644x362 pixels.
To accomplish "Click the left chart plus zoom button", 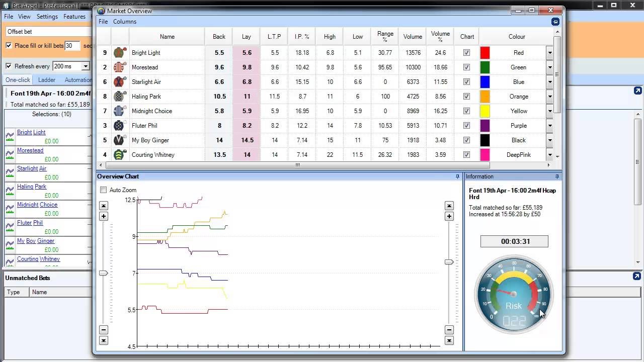I will pos(104,216).
